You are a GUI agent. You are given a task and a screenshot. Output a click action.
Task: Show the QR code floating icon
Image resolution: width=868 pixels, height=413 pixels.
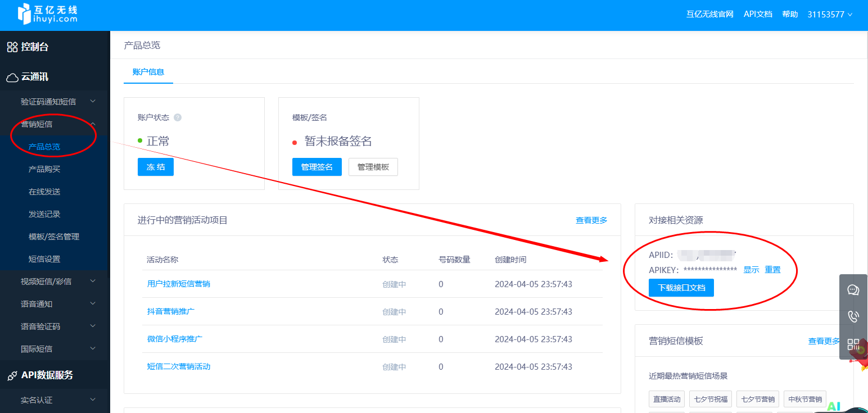click(x=853, y=344)
